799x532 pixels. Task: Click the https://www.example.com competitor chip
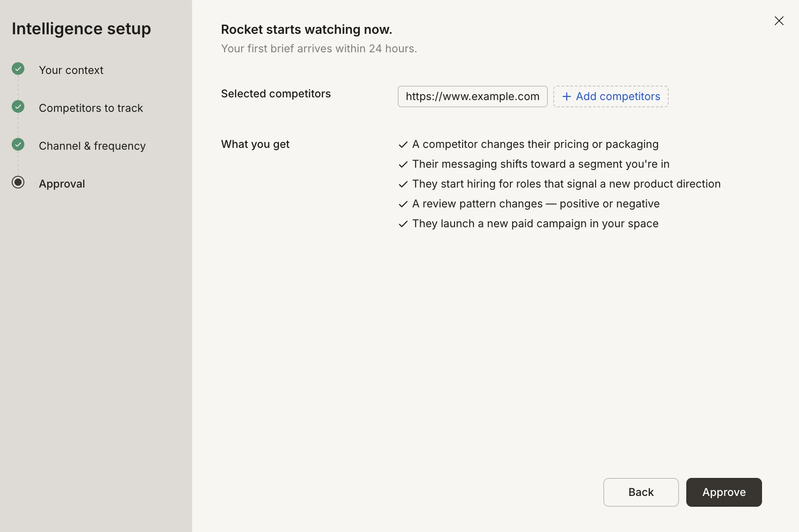[473, 96]
